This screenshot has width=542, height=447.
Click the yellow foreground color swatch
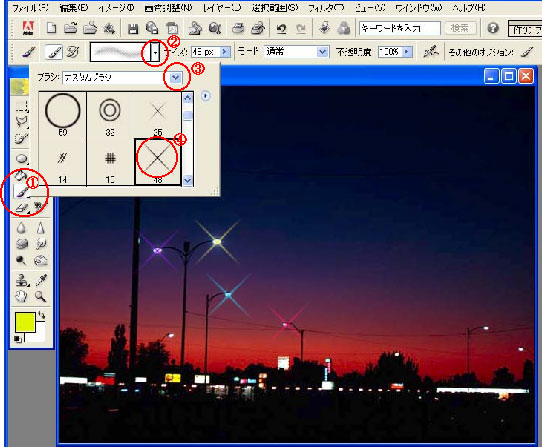pyautogui.click(x=25, y=322)
